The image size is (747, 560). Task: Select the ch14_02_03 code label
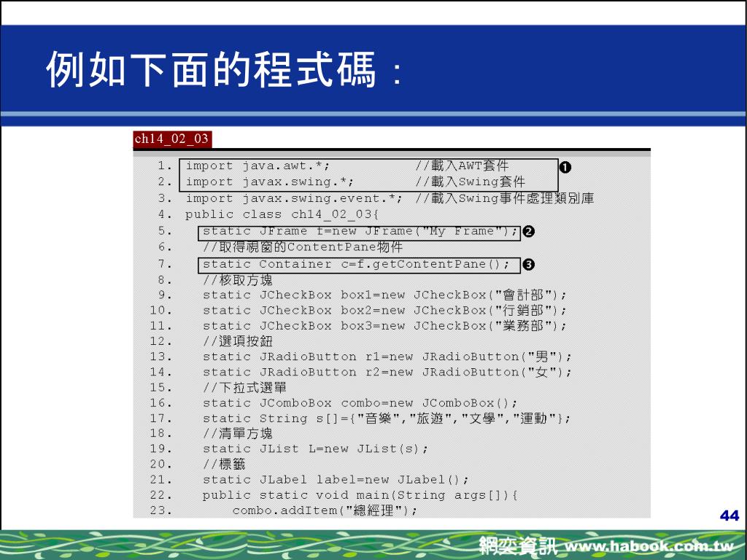[172, 139]
